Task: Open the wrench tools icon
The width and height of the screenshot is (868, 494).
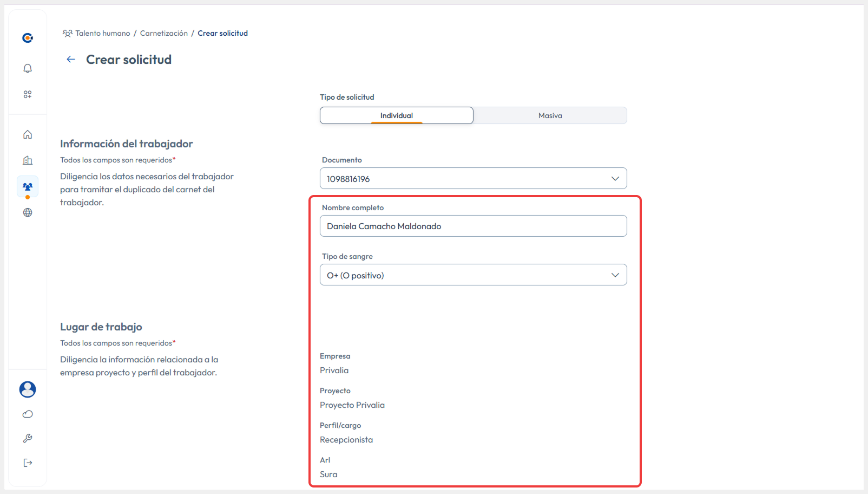Action: coord(27,438)
